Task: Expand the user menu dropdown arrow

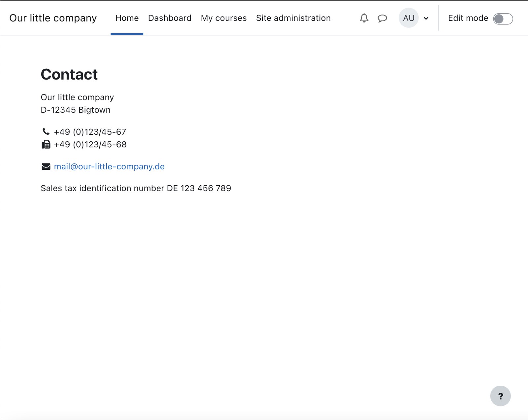Action: 426,18
